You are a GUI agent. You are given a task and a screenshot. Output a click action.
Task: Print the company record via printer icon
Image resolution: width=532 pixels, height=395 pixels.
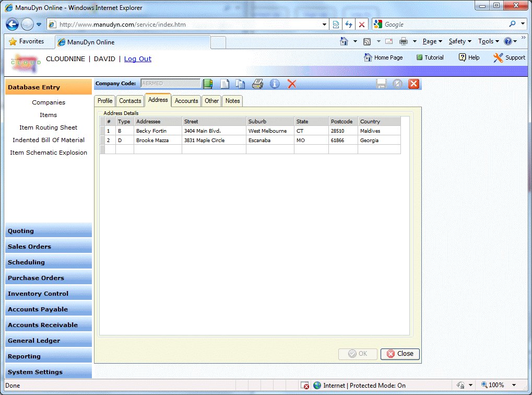click(x=257, y=84)
